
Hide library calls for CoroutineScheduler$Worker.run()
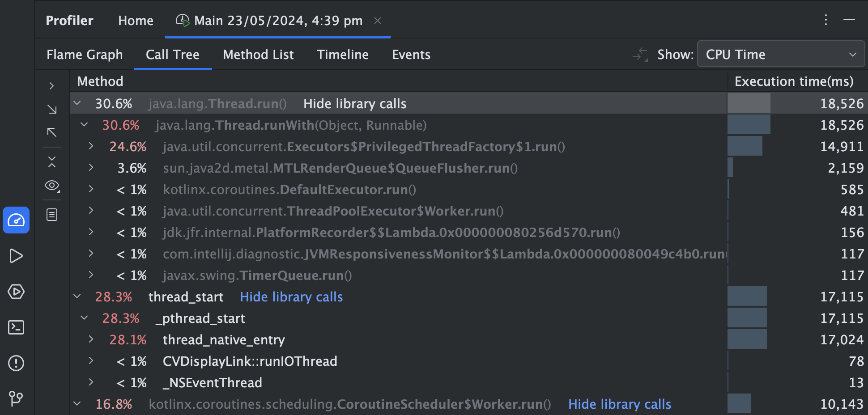tap(619, 404)
